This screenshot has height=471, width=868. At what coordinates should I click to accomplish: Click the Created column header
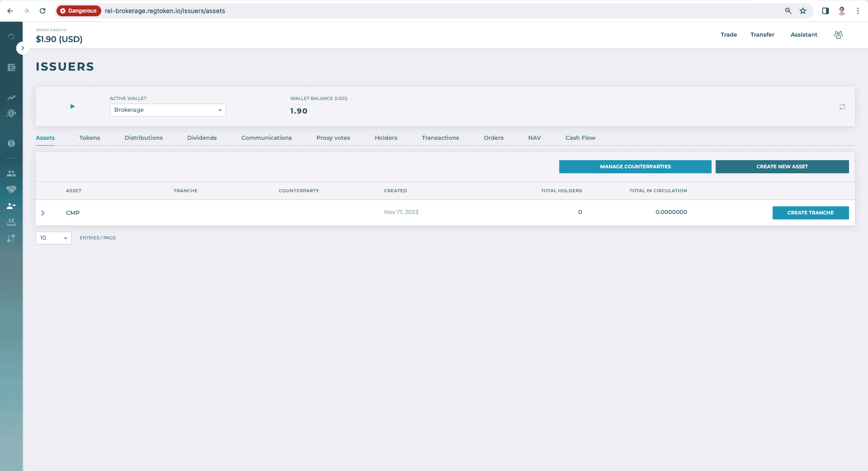coord(396,191)
